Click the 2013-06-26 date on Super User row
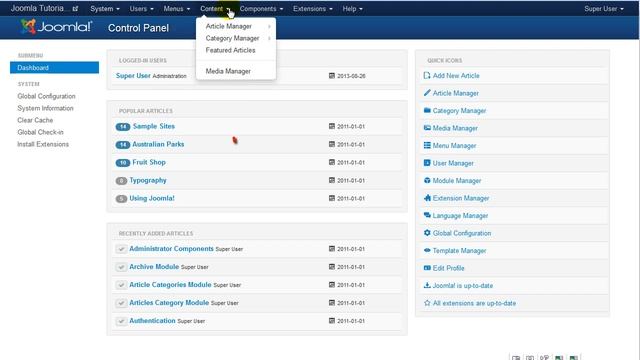 [x=351, y=76]
